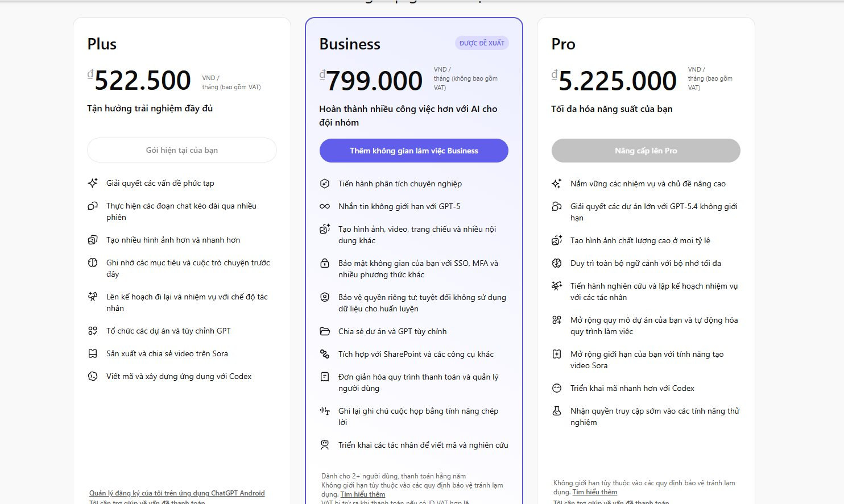Click "Thêm không gian làm việc Business" button

pyautogui.click(x=413, y=151)
